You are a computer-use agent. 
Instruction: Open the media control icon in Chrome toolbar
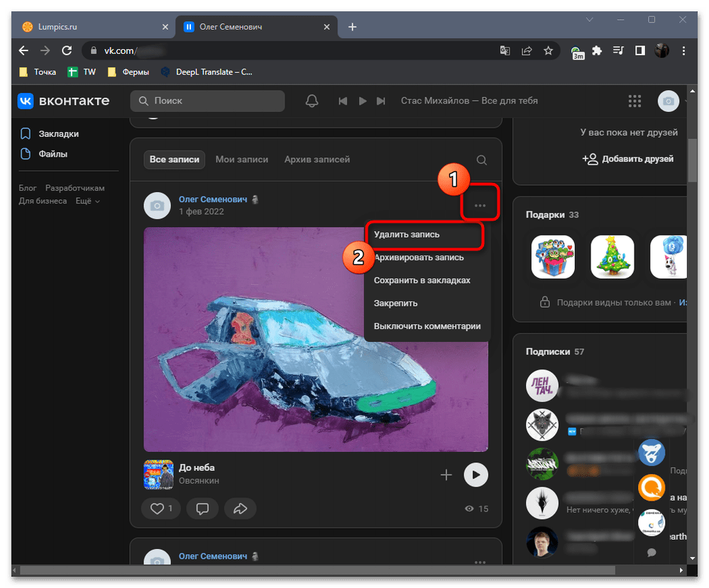pos(618,50)
